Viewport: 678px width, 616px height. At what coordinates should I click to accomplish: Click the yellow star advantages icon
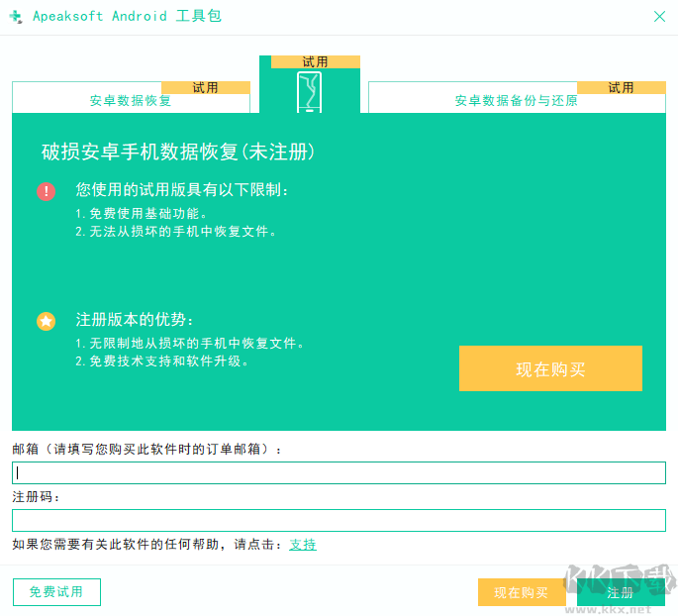pyautogui.click(x=46, y=322)
